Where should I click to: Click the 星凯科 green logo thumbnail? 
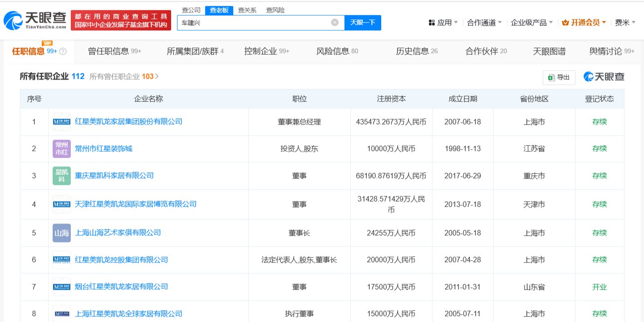point(61,176)
